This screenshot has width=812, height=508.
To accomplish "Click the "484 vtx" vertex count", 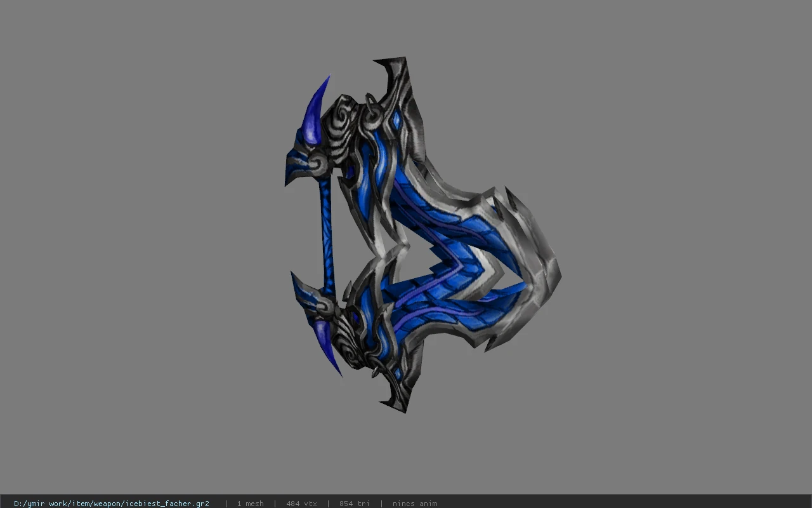I will 301,504.
